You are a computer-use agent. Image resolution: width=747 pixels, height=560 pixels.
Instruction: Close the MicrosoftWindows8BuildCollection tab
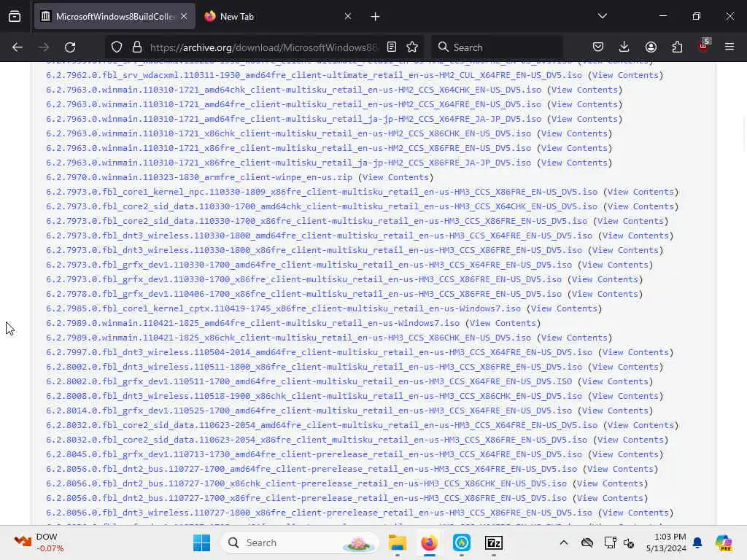(184, 17)
